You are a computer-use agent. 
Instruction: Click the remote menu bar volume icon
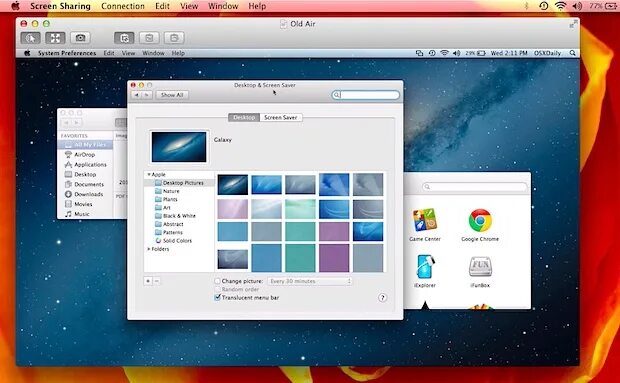click(x=456, y=53)
